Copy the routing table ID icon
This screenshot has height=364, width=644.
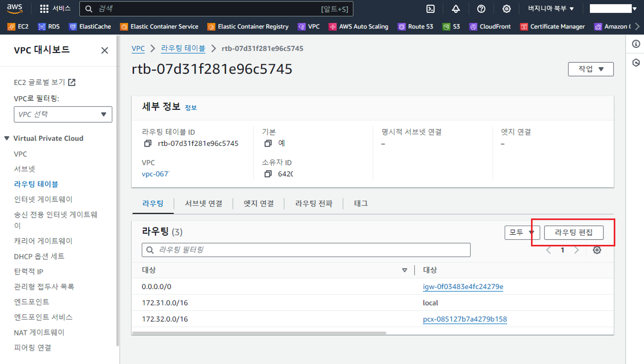pyautogui.click(x=148, y=143)
